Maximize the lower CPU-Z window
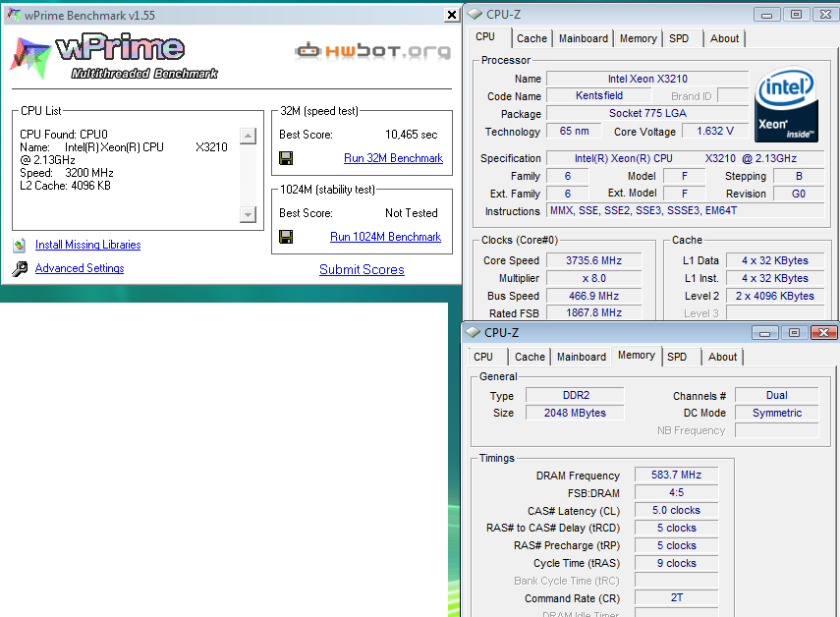This screenshot has height=617, width=840. tap(794, 333)
